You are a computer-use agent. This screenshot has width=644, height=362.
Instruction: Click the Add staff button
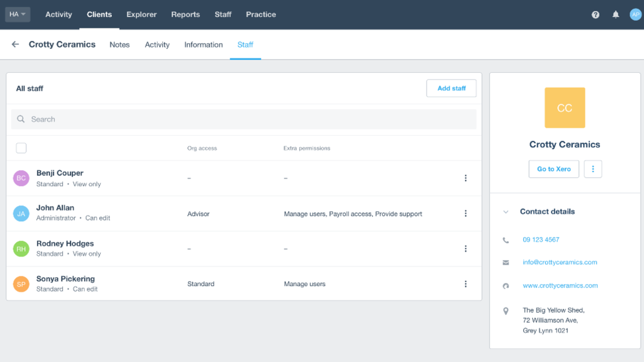[452, 88]
